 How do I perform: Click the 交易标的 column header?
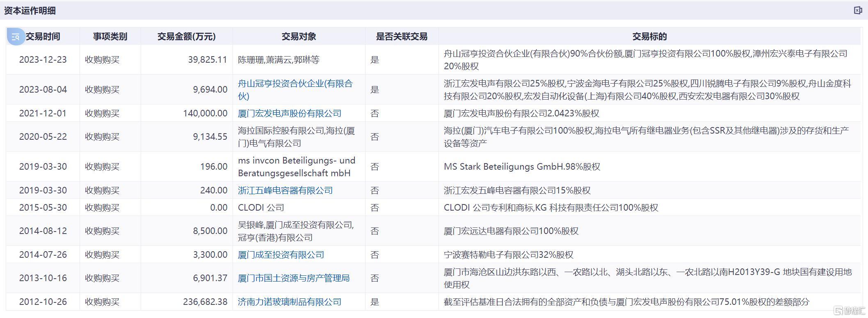(649, 36)
